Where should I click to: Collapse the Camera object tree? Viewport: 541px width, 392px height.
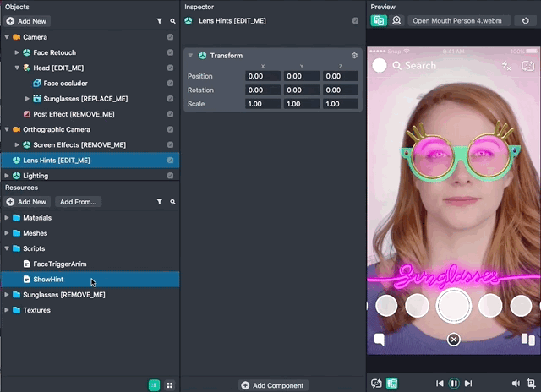7,37
